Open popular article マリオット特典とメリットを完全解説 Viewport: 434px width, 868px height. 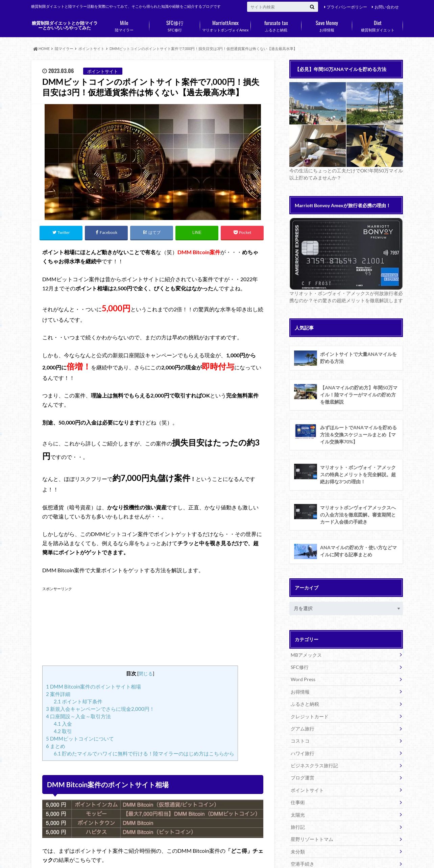click(x=346, y=475)
